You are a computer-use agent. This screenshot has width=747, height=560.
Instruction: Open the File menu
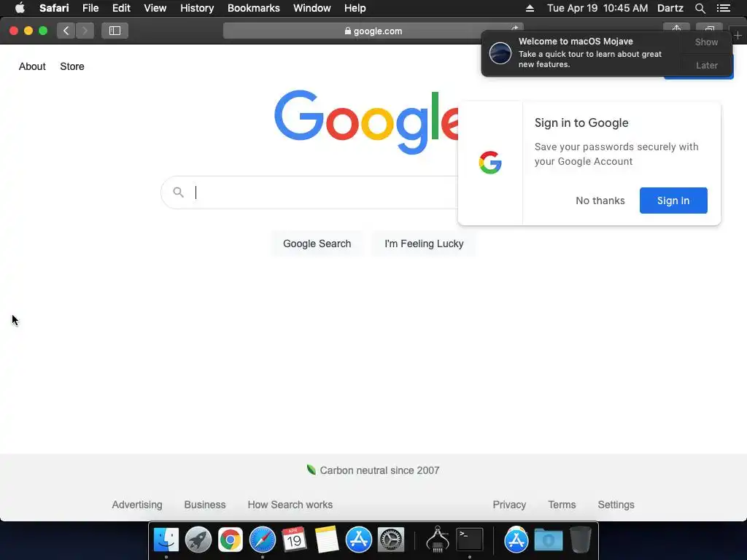tap(90, 8)
